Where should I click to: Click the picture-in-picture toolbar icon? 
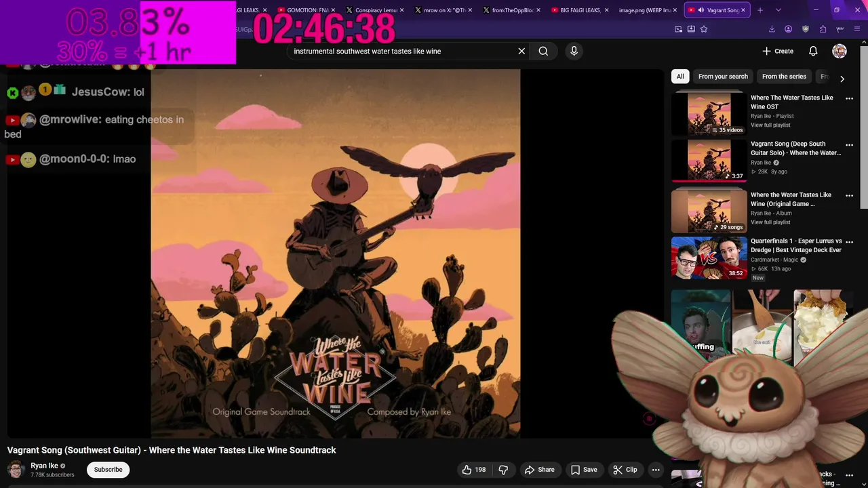(679, 29)
